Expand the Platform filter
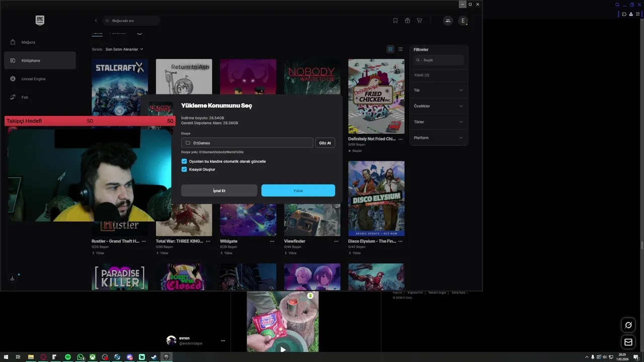The width and height of the screenshot is (644, 362). 438,138
